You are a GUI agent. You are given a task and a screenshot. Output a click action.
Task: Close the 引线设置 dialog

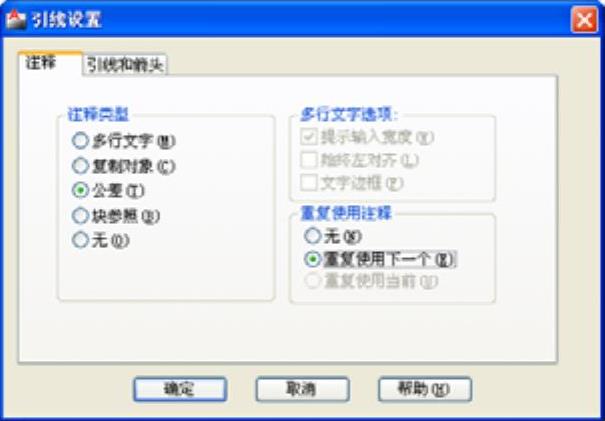tap(584, 20)
